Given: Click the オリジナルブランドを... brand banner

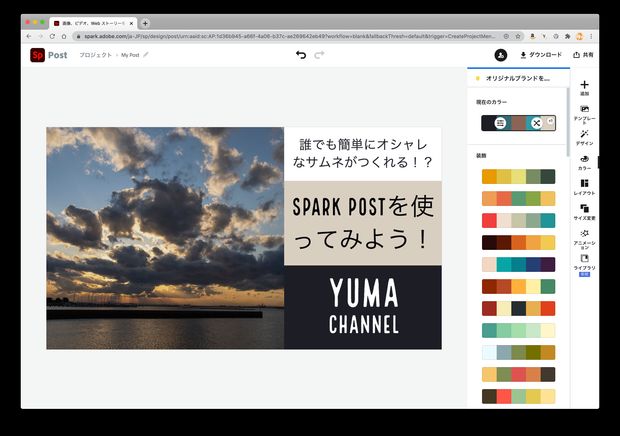Looking at the screenshot, I should pyautogui.click(x=518, y=78).
